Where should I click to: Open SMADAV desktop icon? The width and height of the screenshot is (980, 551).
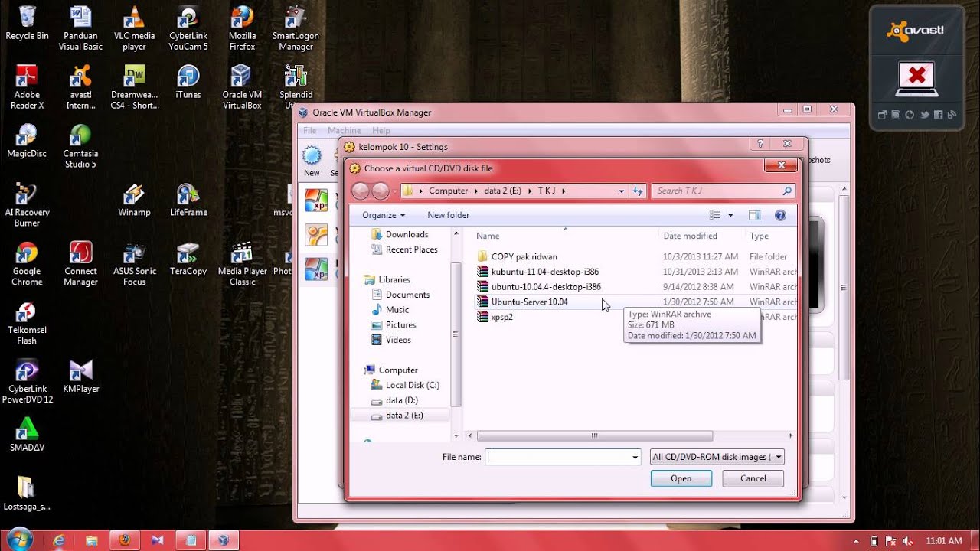tap(27, 435)
